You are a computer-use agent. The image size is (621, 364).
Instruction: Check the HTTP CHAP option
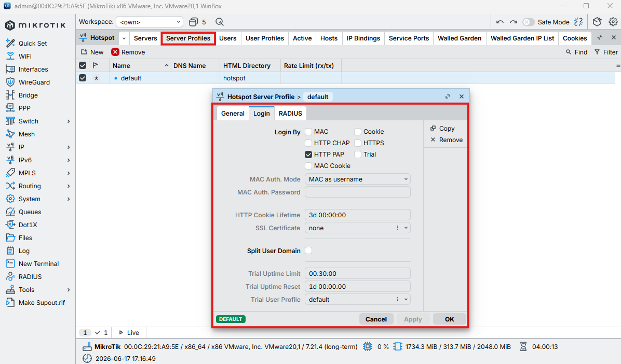(308, 143)
